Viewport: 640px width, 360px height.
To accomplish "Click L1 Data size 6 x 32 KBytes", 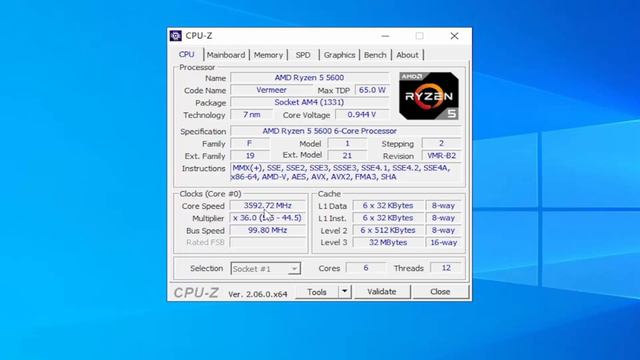I will [x=388, y=206].
